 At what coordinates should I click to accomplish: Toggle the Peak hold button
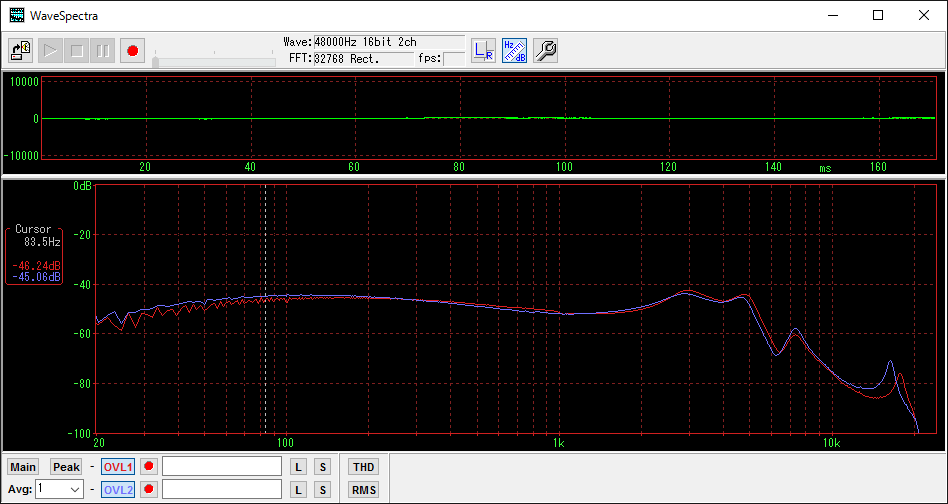tap(66, 467)
